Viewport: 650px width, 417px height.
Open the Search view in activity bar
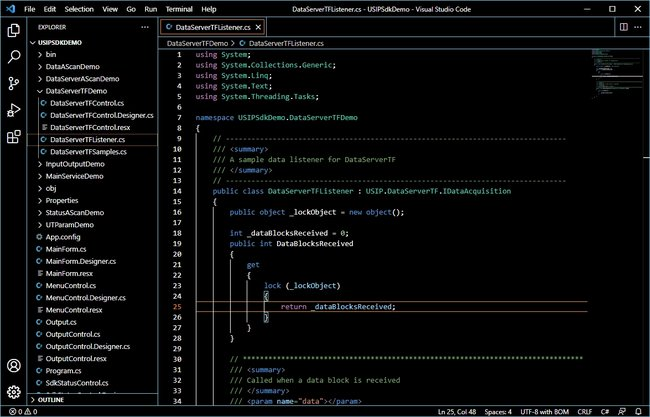[14, 57]
